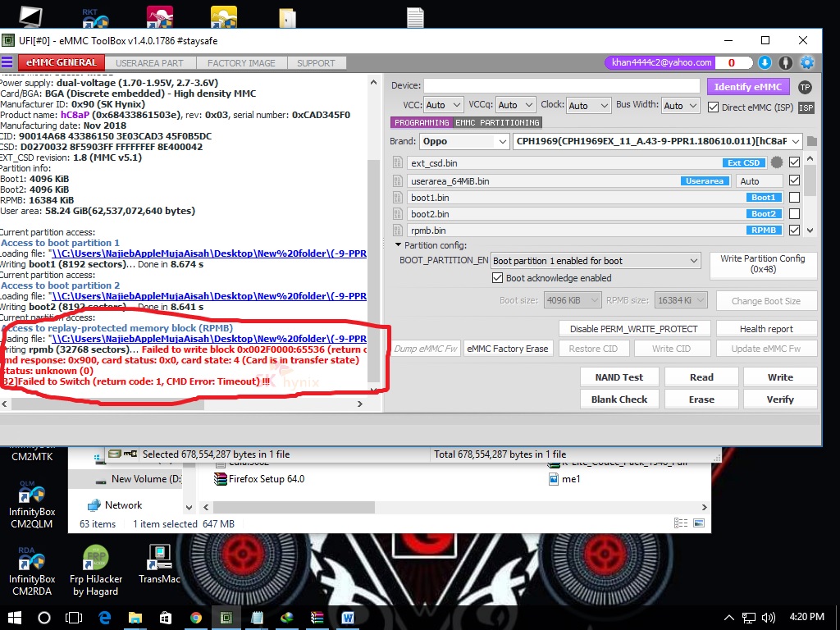This screenshot has width=840, height=630.
Task: Open the VCC voltage dropdown
Action: click(x=443, y=105)
